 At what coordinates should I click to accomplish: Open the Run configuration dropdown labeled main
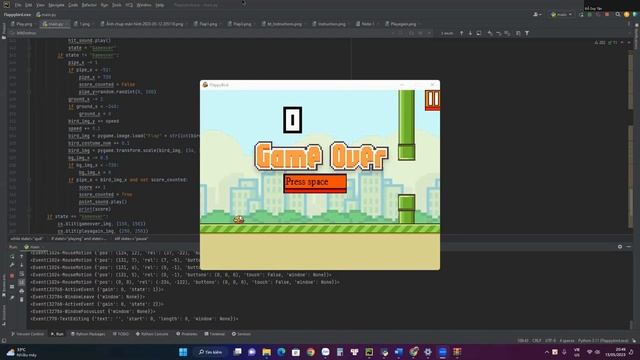tap(561, 14)
